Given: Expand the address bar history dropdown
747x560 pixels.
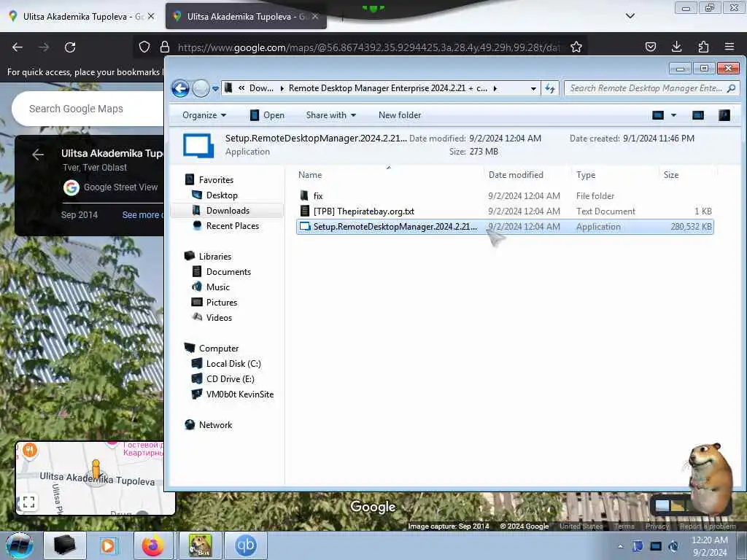Looking at the screenshot, I should [533, 88].
